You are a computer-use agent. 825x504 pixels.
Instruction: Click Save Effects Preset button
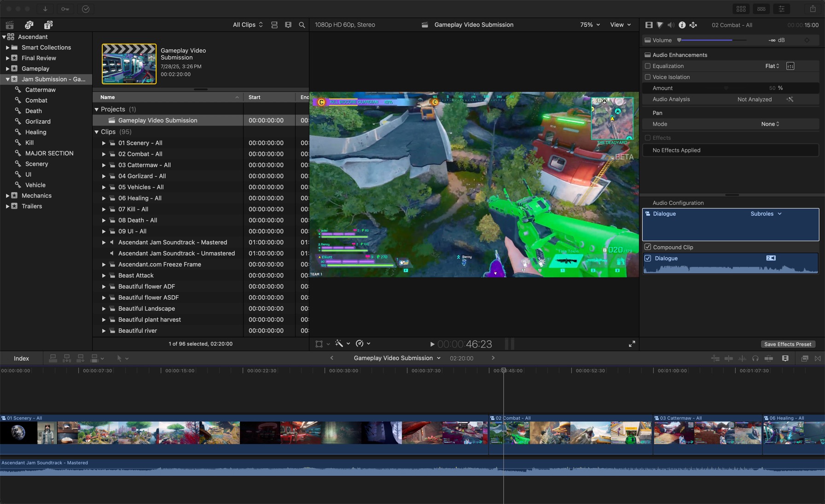click(788, 344)
